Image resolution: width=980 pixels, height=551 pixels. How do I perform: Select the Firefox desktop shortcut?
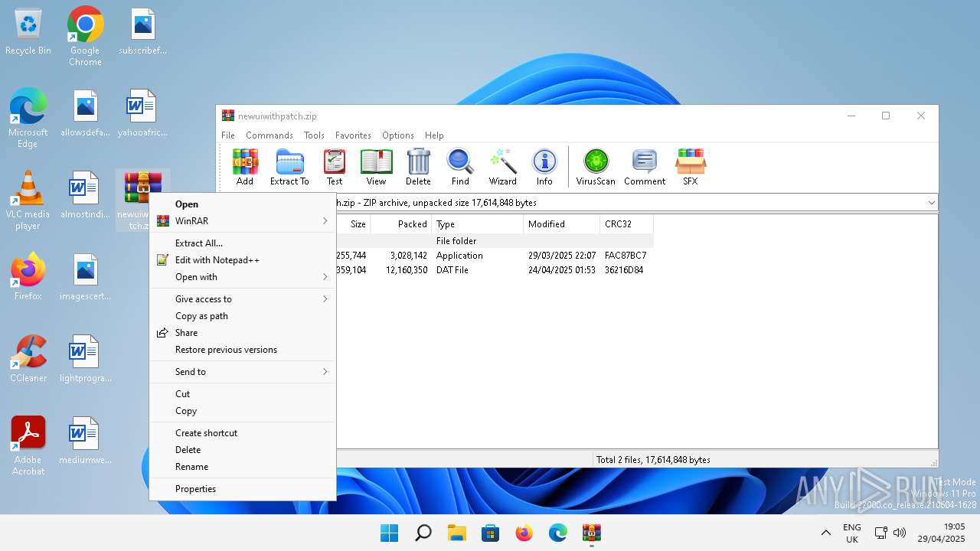pyautogui.click(x=28, y=276)
